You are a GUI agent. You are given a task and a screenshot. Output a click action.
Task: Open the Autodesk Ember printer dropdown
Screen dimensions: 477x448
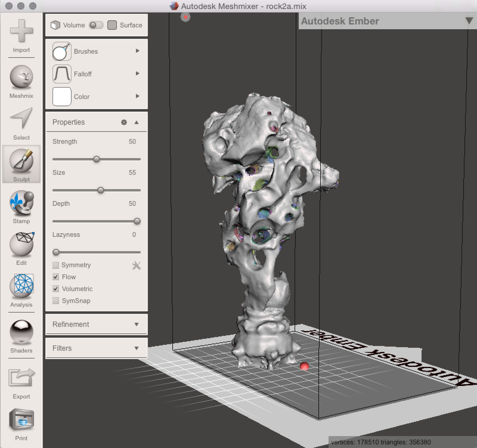point(469,21)
